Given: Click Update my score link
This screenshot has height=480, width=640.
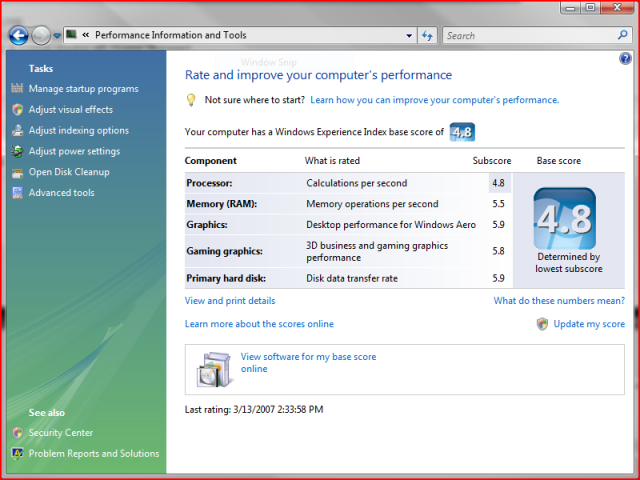Looking at the screenshot, I should 589,324.
